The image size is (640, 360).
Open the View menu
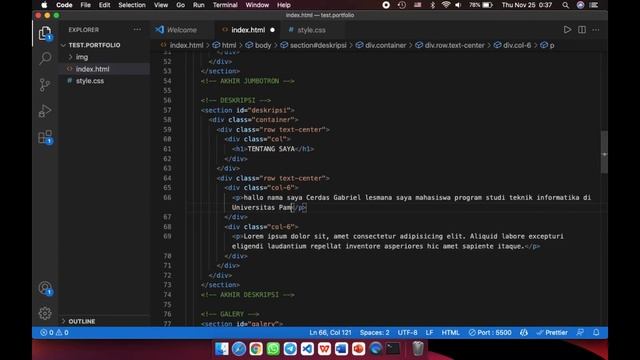tap(161, 5)
